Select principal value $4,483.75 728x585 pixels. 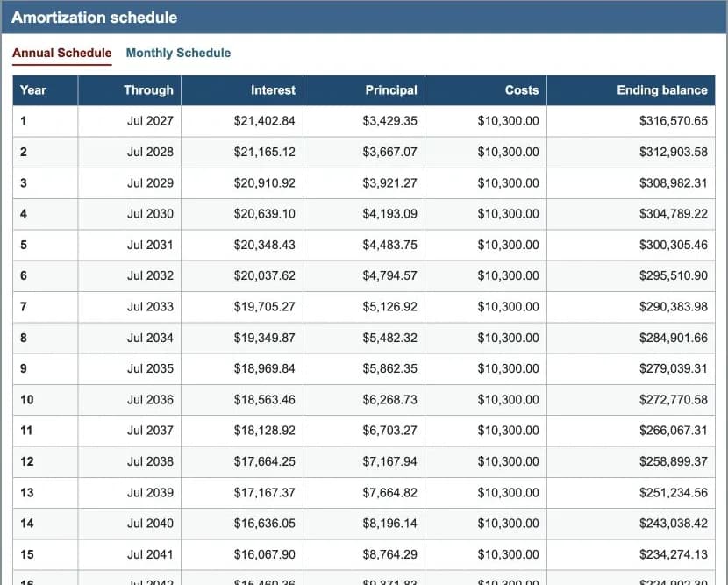click(390, 245)
